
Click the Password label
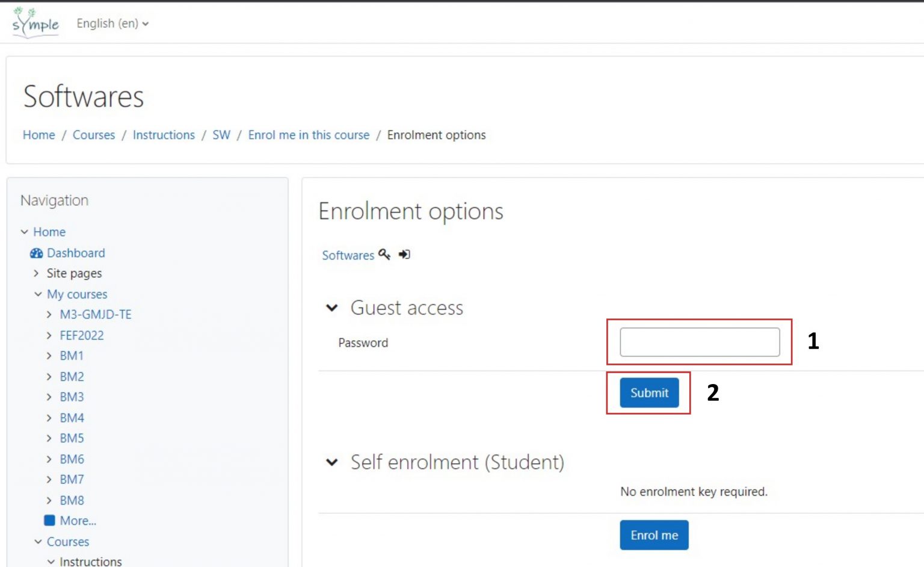pos(363,342)
